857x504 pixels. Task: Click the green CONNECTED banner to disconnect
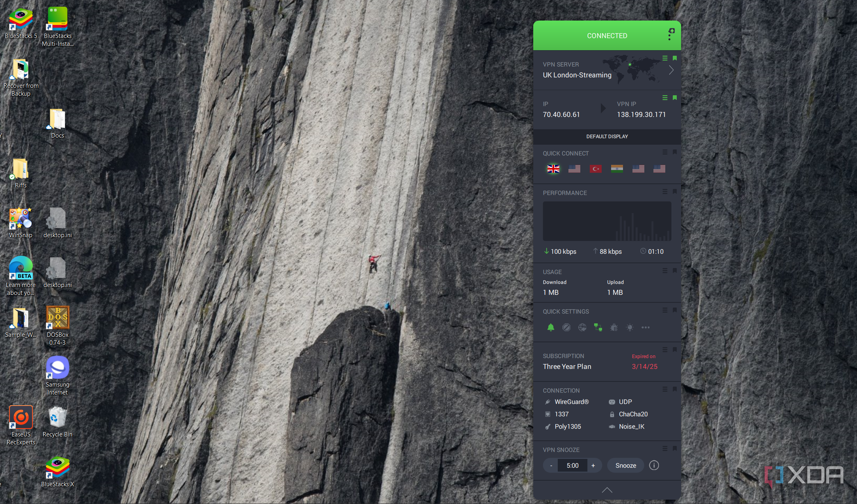(607, 36)
